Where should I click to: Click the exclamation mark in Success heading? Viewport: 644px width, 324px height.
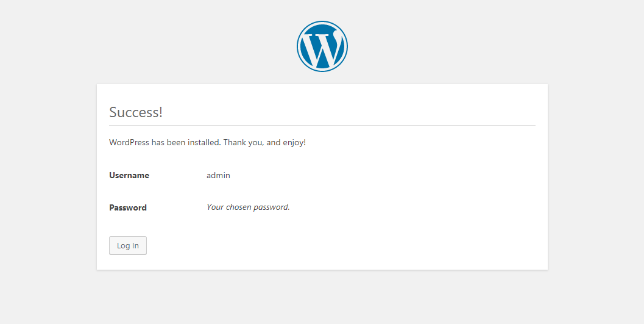(161, 112)
